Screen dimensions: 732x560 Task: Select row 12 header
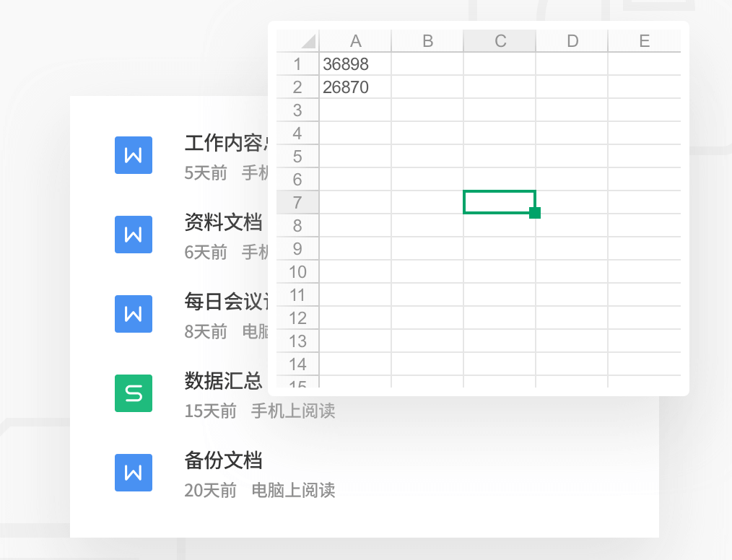click(298, 318)
